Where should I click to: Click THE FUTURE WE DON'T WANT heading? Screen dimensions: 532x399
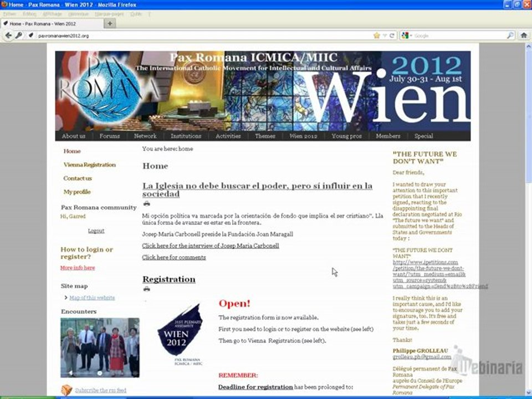tap(425, 158)
